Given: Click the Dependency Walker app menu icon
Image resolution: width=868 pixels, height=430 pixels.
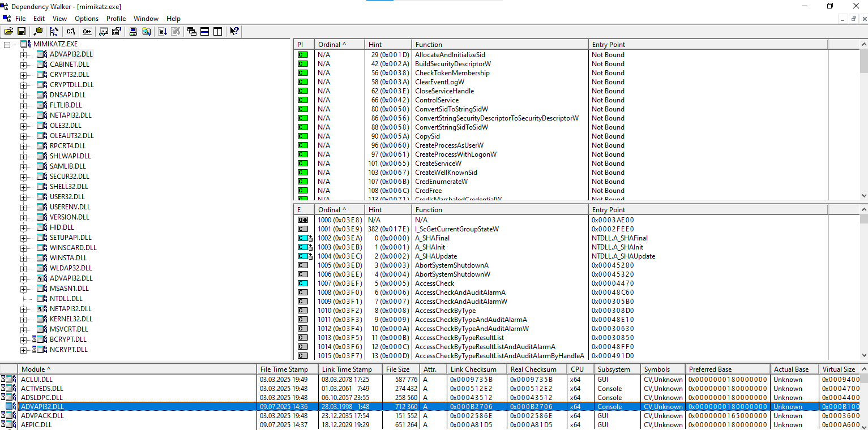Looking at the screenshot, I should click(6, 19).
